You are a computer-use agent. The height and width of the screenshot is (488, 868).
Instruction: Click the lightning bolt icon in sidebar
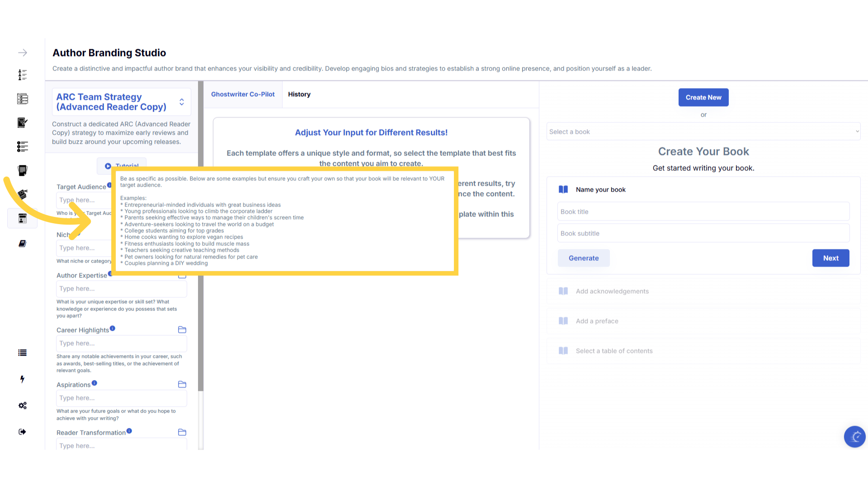pyautogui.click(x=23, y=379)
